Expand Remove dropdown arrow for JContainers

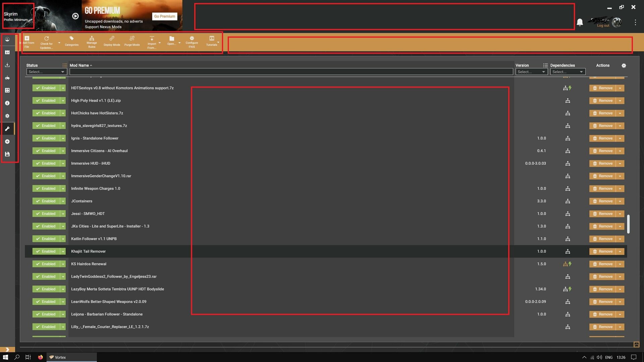pos(620,201)
